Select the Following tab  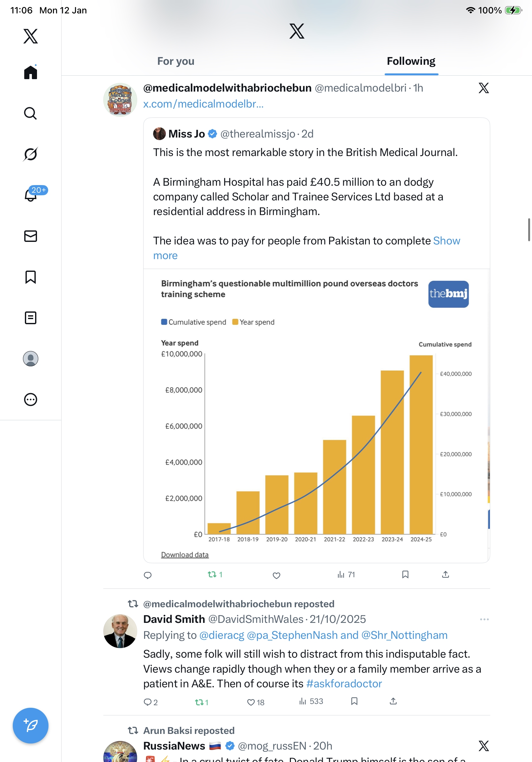[x=411, y=61]
